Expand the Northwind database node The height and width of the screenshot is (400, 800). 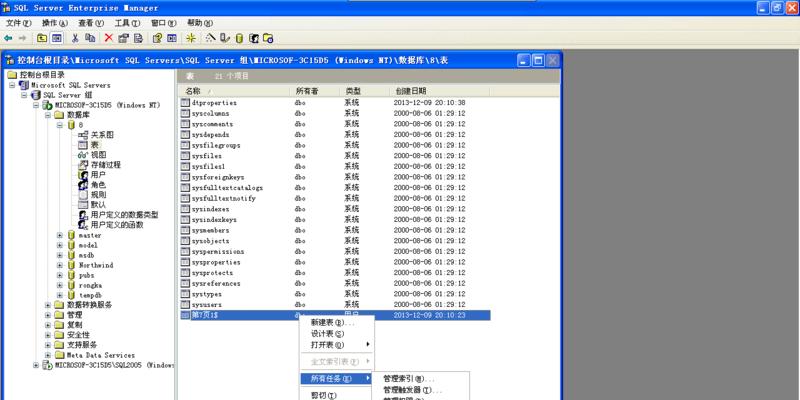coord(60,265)
